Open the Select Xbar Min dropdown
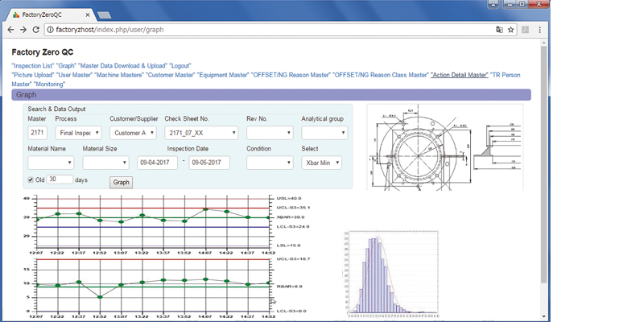Image resolution: width=644 pixels, height=322 pixels. 321,163
